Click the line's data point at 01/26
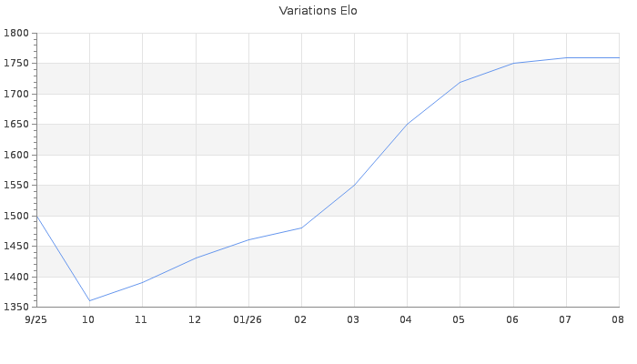 [248, 239]
